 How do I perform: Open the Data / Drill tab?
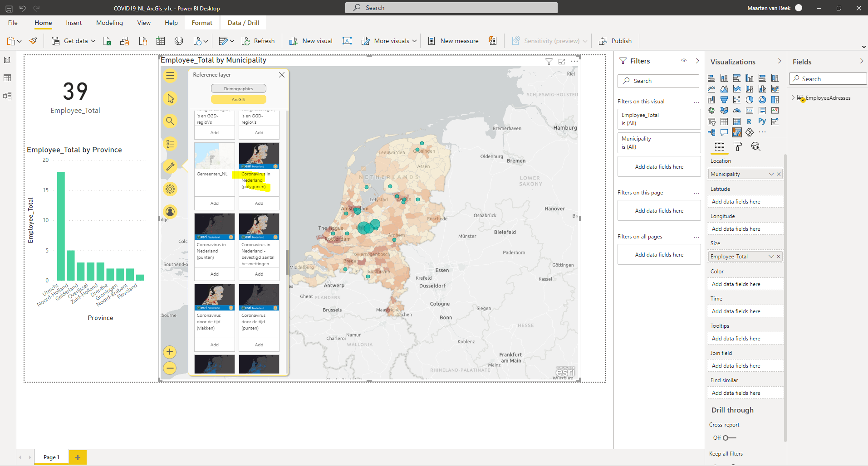coord(243,23)
